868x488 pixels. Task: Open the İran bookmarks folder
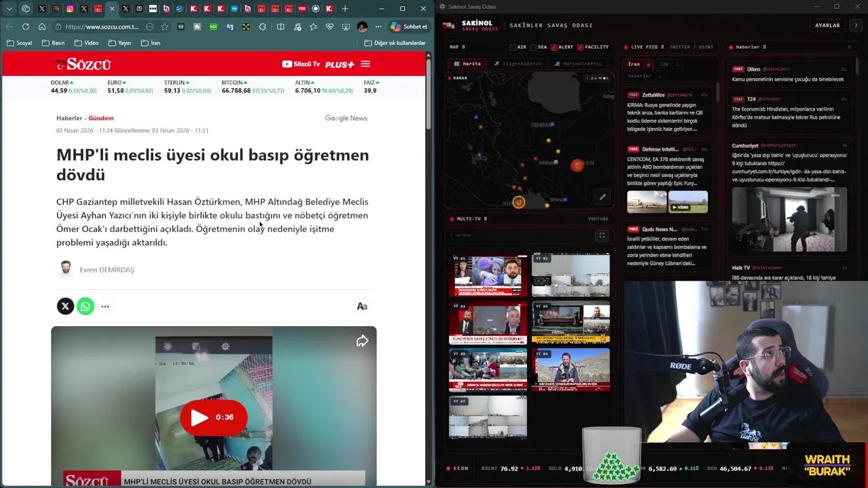click(x=151, y=43)
